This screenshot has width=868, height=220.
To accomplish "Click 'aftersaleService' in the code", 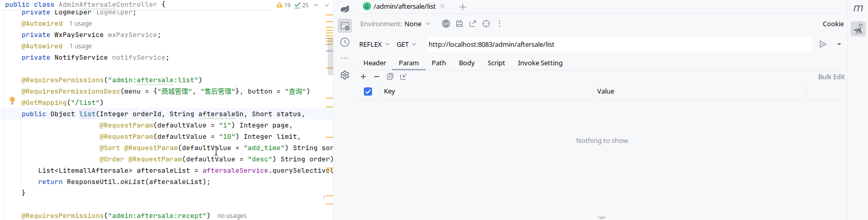I will pos(235,171).
